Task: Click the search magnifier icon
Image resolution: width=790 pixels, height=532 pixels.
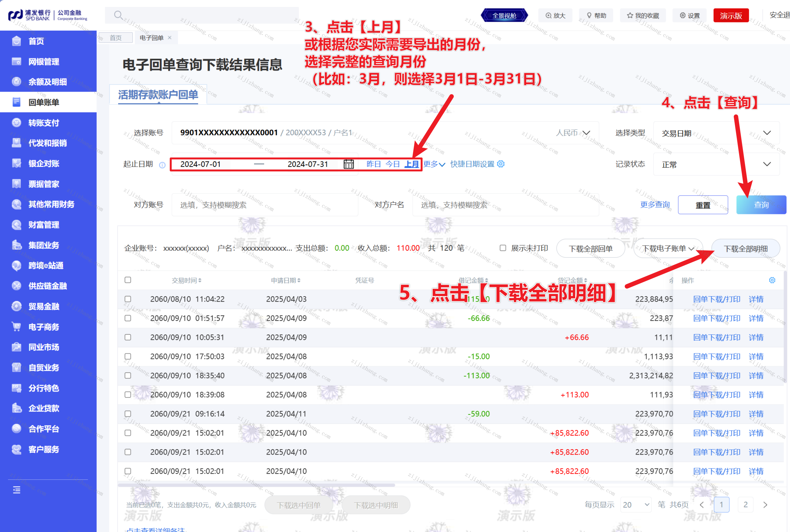Action: pos(118,15)
